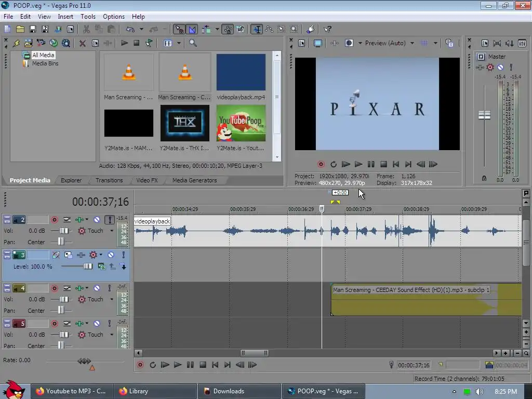Arm track 2 for record
Screen dimensions: 532x399
(54, 220)
